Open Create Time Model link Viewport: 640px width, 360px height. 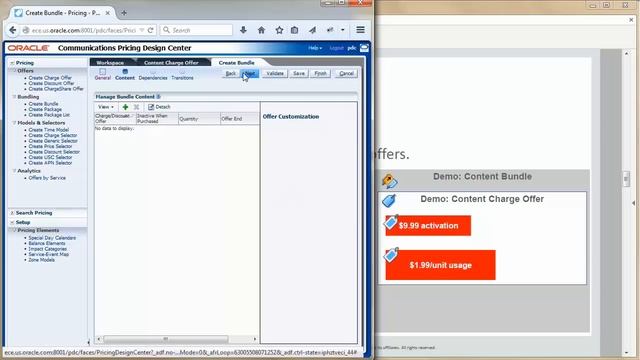coord(49,130)
